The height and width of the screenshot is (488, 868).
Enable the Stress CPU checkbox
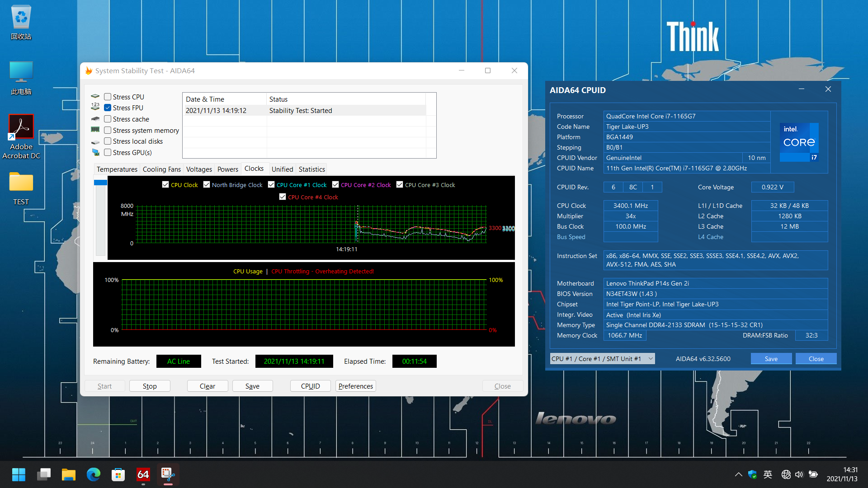point(108,97)
